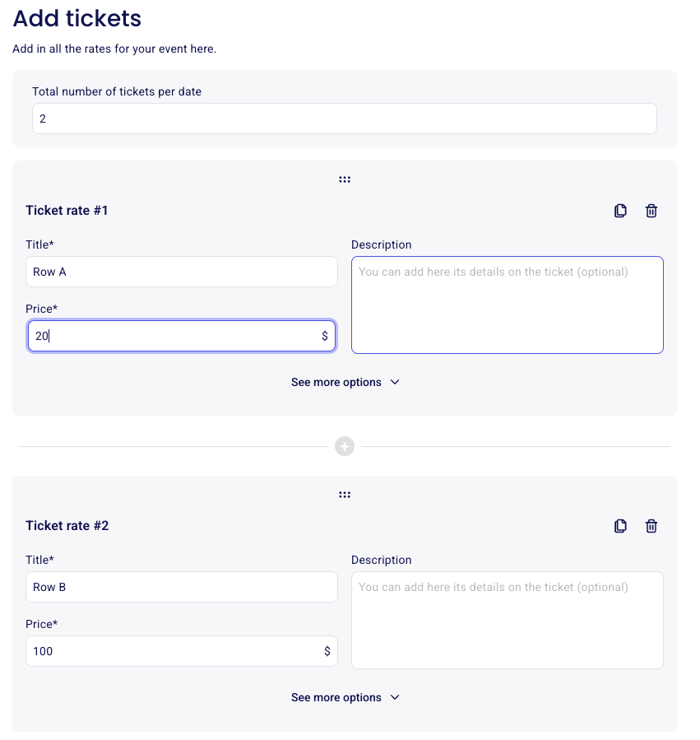Viewport: 700px width, 740px height.
Task: Select the Price field showing 100
Action: pyautogui.click(x=165, y=651)
